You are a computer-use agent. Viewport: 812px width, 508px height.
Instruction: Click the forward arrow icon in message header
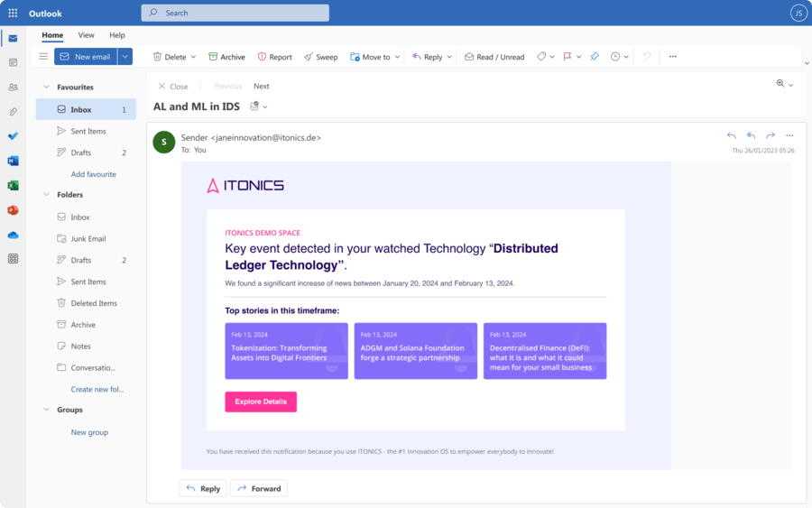(x=770, y=135)
